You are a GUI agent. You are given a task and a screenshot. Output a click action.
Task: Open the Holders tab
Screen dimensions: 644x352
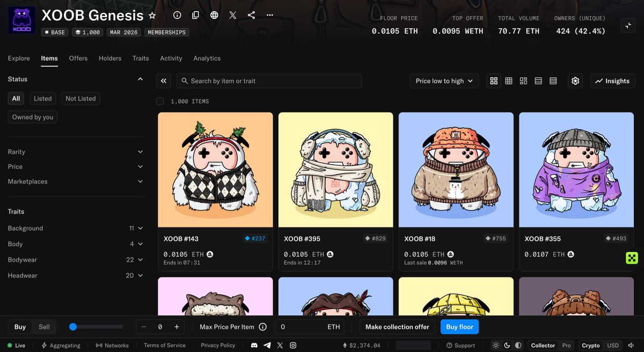(110, 58)
